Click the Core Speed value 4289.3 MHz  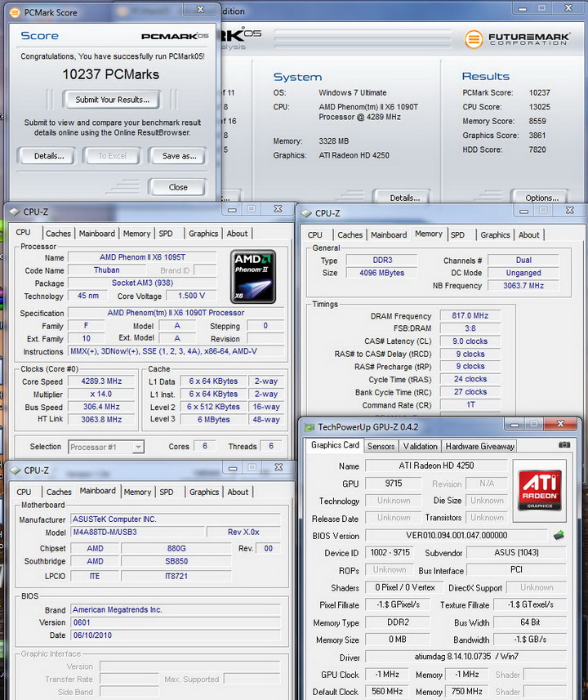click(101, 381)
